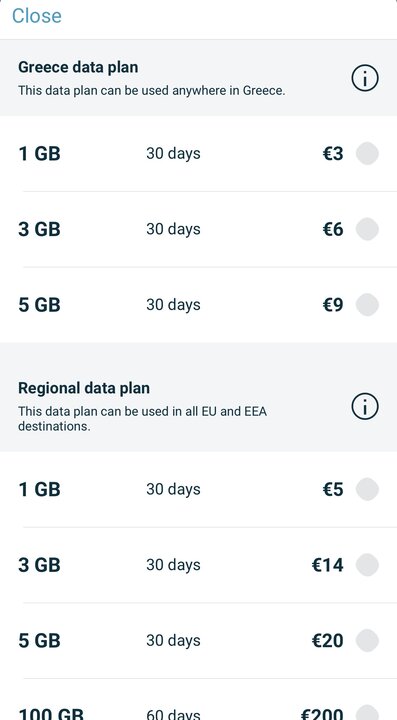Tap the €14 price label
Image resolution: width=397 pixels, height=720 pixels.
328,565
